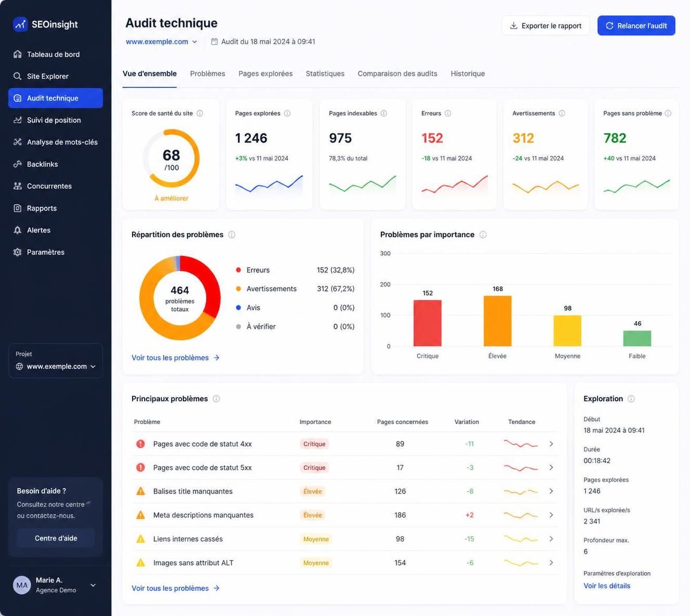Viewport: 690px width, 616px height.
Task: Click info icon beside Principaux problèmes
Action: tap(216, 399)
